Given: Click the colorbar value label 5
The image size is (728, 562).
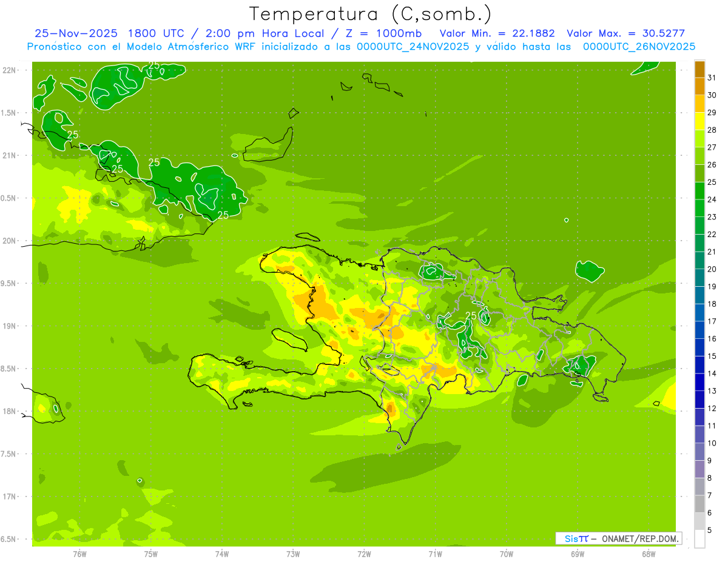Looking at the screenshot, I should 710,530.
